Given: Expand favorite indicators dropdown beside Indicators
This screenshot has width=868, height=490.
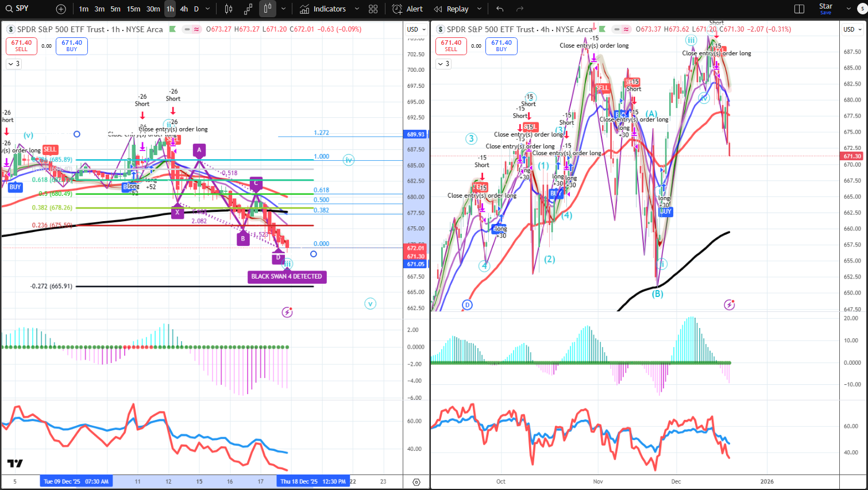Looking at the screenshot, I should pyautogui.click(x=357, y=9).
